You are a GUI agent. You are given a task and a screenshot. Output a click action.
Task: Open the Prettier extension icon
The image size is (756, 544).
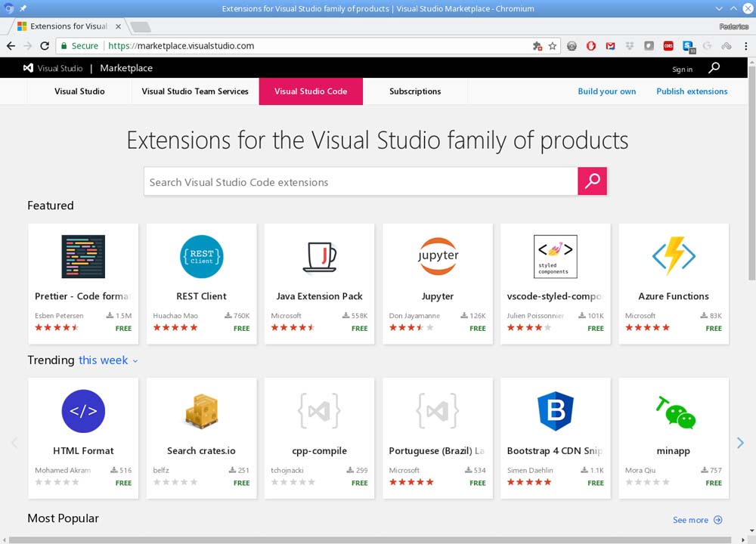click(x=83, y=257)
